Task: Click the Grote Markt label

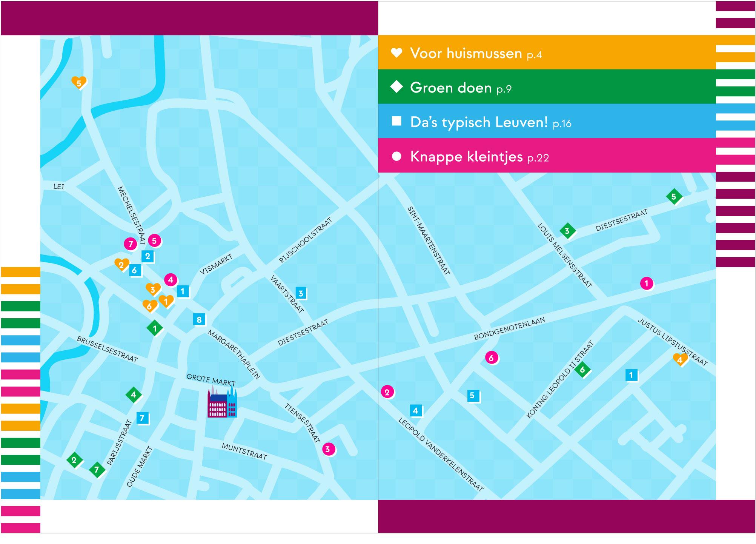Action: point(211,379)
